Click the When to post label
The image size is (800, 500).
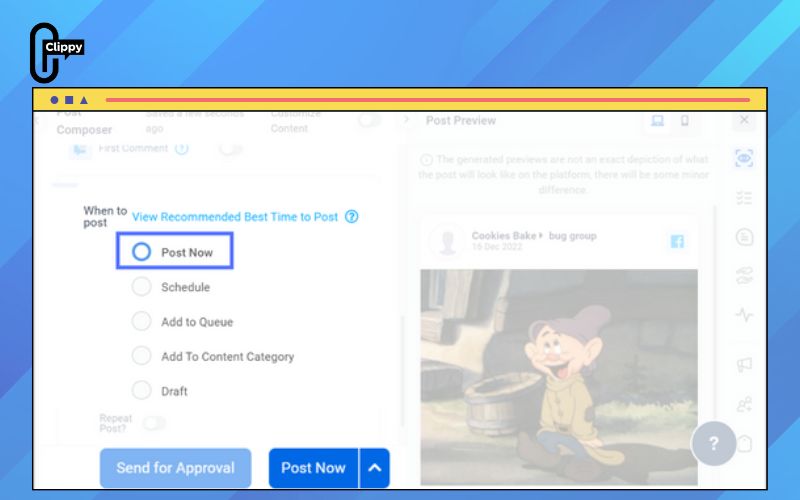(105, 216)
